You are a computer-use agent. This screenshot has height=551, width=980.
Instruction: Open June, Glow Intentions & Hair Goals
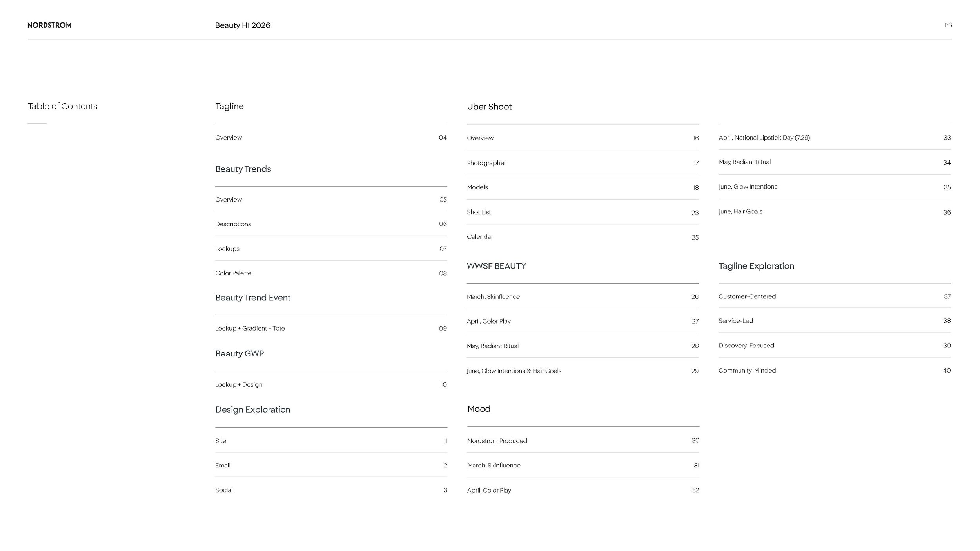tap(514, 371)
